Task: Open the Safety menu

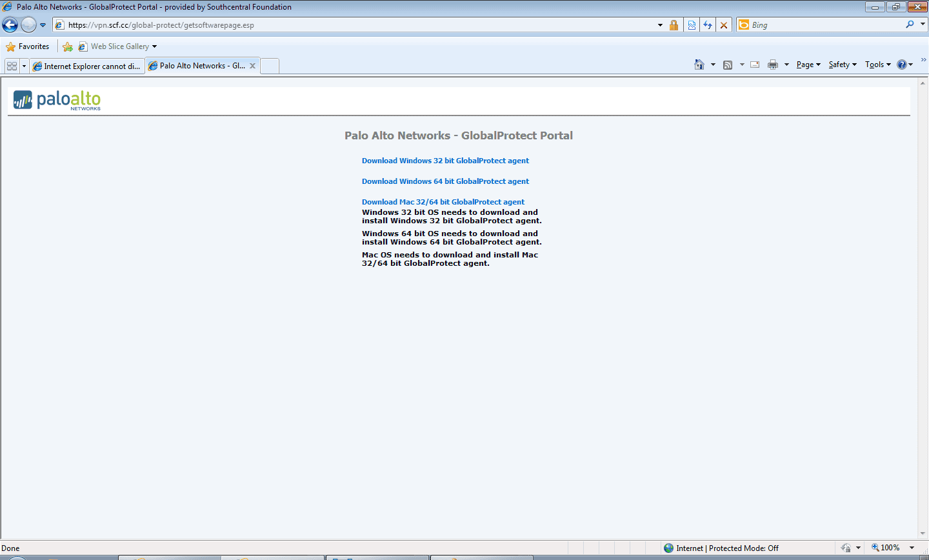Action: pos(843,65)
